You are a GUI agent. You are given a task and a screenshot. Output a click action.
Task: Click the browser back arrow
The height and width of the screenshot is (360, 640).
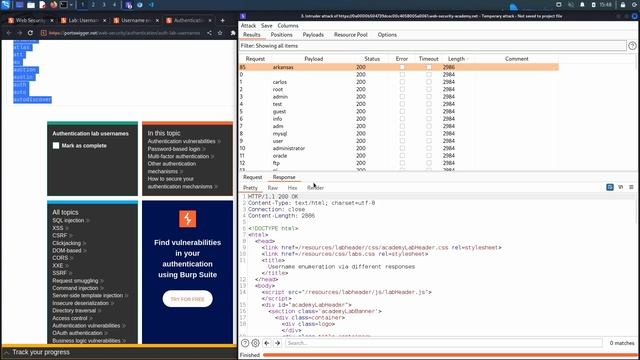[9, 33]
